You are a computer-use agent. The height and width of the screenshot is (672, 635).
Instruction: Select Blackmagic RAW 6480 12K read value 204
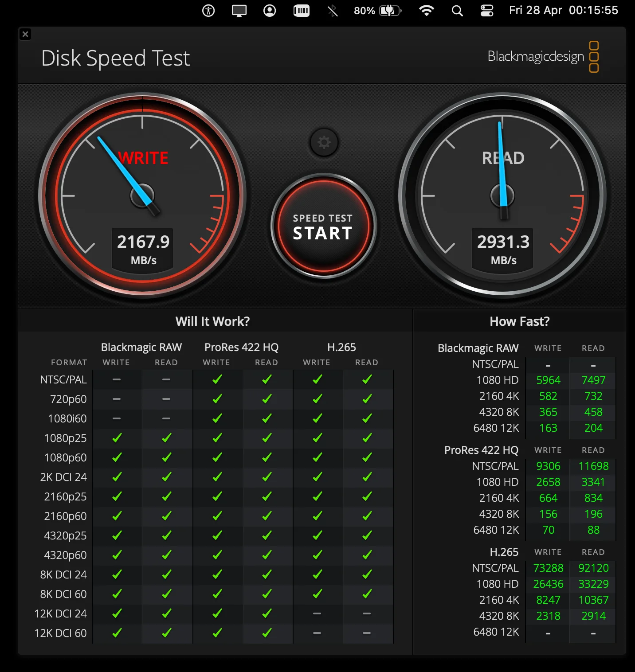click(593, 428)
